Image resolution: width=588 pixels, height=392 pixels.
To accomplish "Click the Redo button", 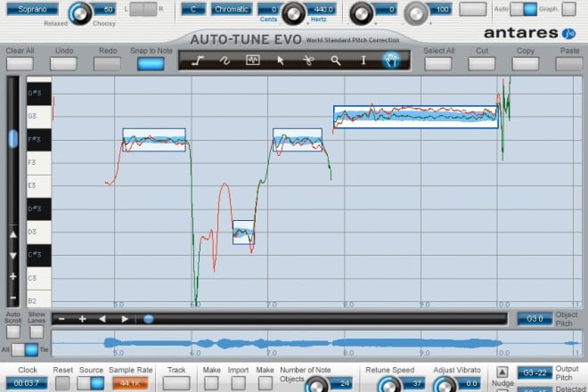I will [107, 64].
